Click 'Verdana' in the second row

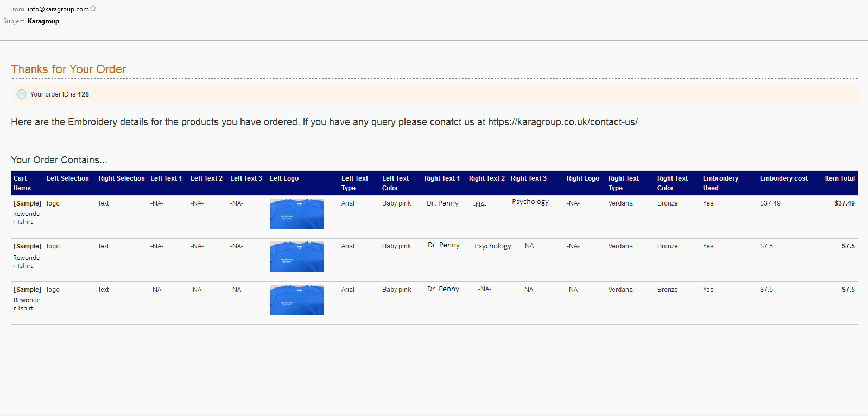point(620,246)
